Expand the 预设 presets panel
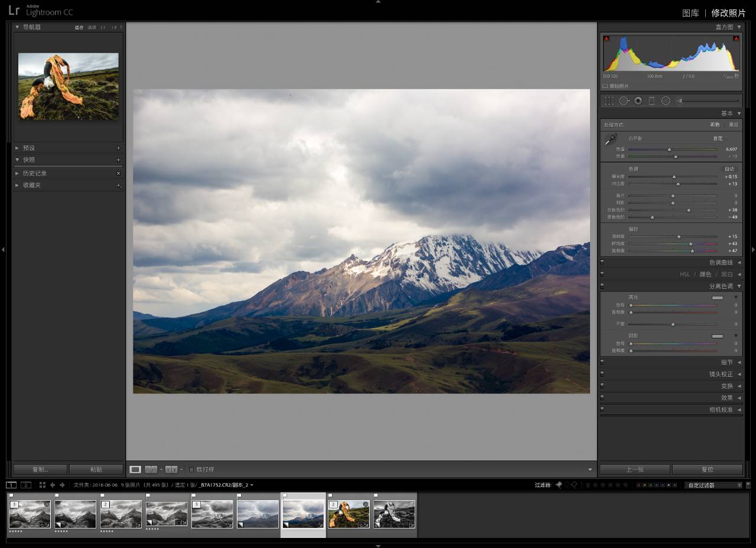The height and width of the screenshot is (548, 756). coord(28,148)
